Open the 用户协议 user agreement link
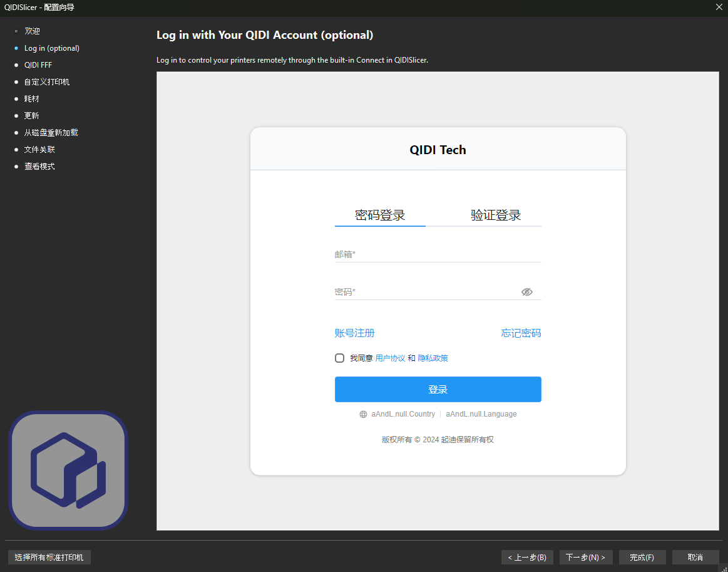 click(390, 358)
